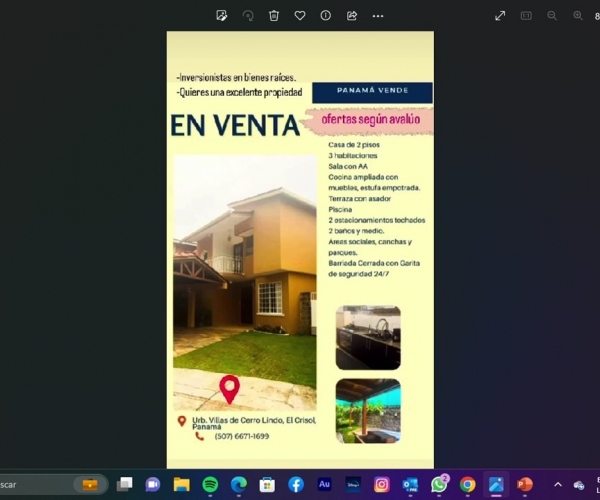This screenshot has height=500, width=600.
Task: Open Disney+ app in the taskbar
Action: 353,485
